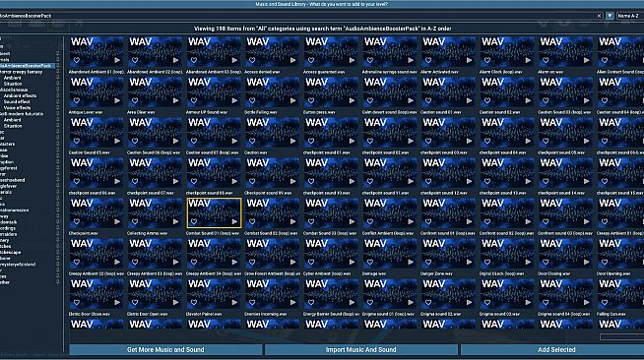Favorite Alarm Activated.wav heart icon
Screen dimensions: 644x360
(428, 60)
